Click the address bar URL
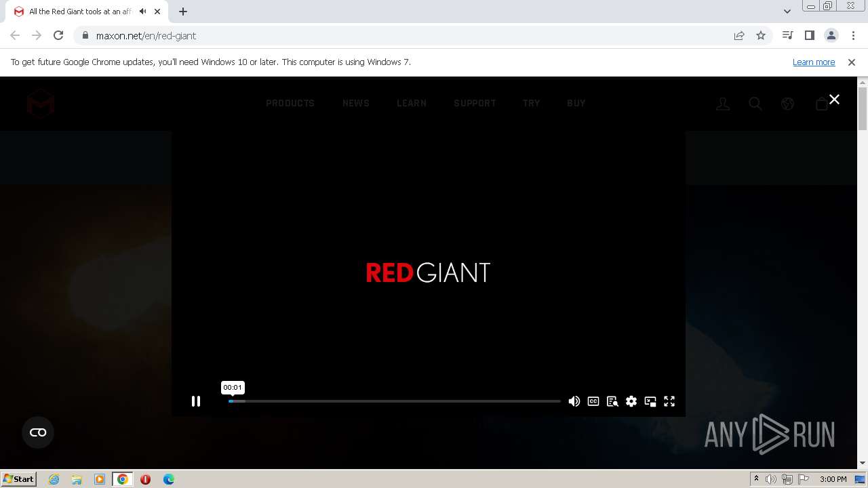 [146, 36]
